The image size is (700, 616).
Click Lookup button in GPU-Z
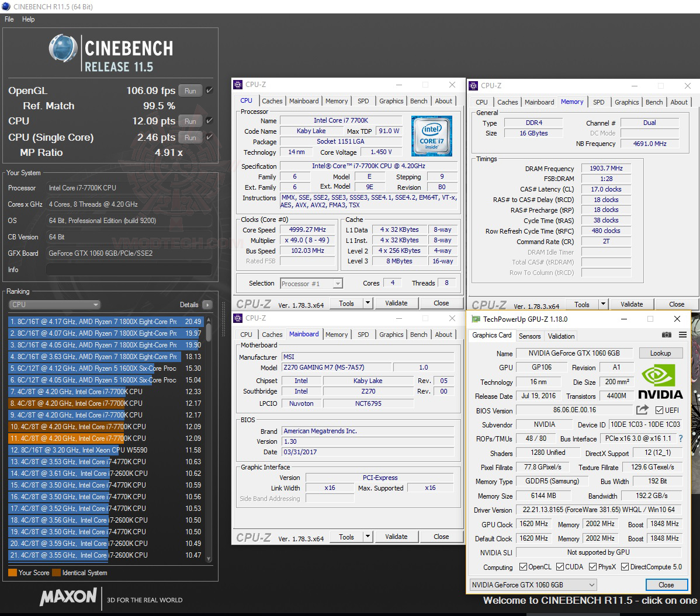[x=660, y=353]
